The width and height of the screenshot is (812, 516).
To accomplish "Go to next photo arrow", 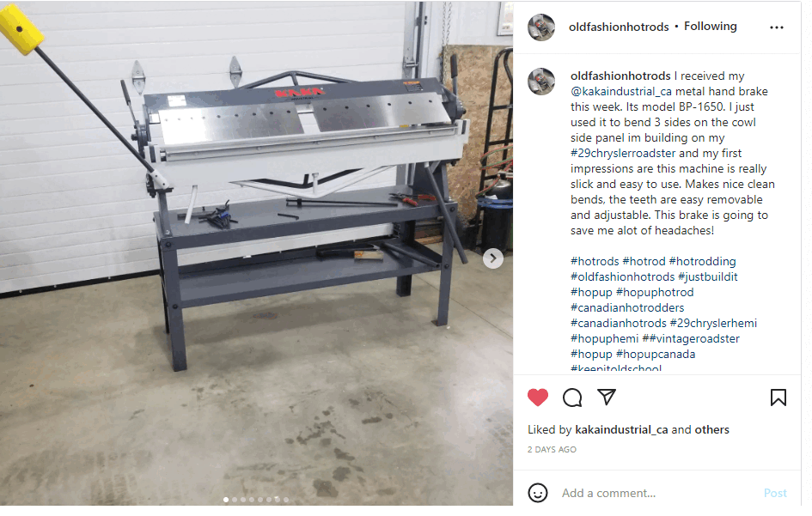I will 493,258.
